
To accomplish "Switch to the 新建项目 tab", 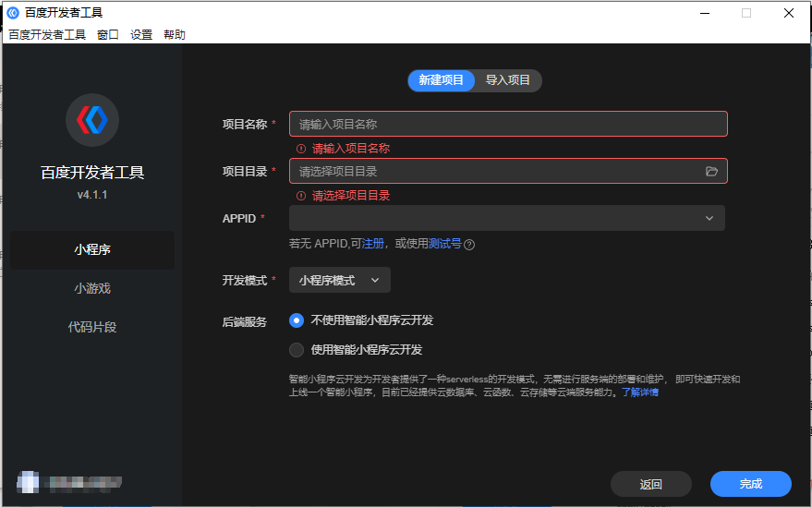I will 442,80.
